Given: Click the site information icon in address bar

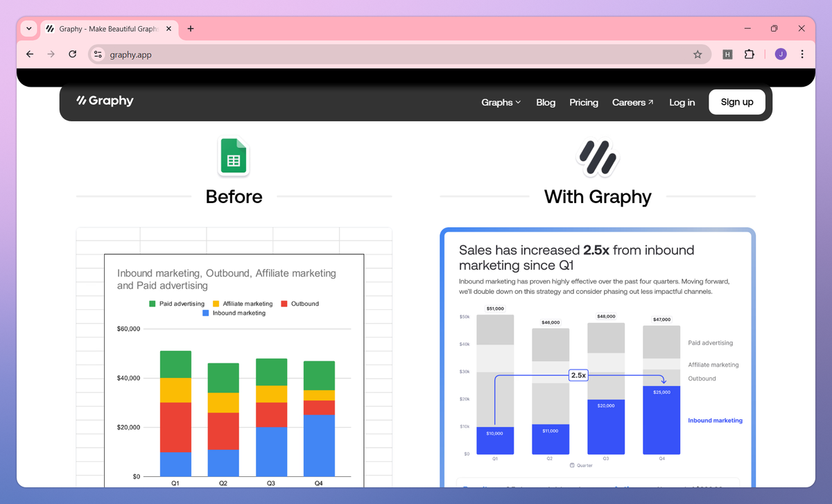Looking at the screenshot, I should coord(98,54).
